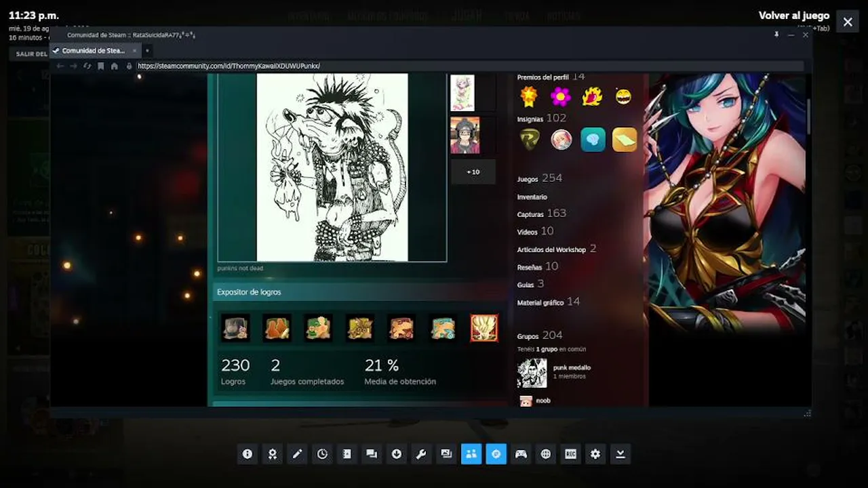Click the padlock site security icon
Image resolution: width=868 pixels, height=488 pixels.
pos(129,66)
